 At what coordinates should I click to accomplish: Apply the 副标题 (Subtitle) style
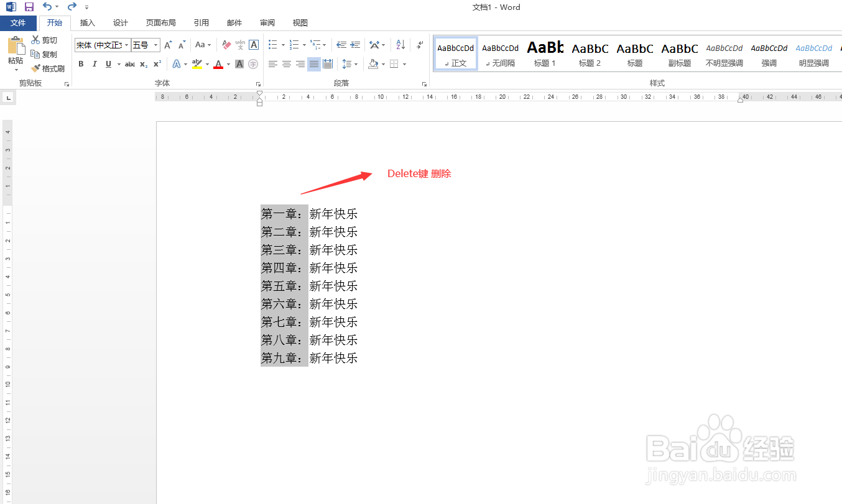point(680,53)
